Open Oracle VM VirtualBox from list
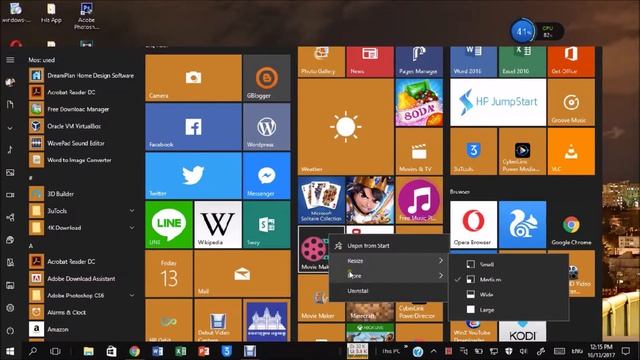This screenshot has width=640, height=360. click(x=82, y=126)
